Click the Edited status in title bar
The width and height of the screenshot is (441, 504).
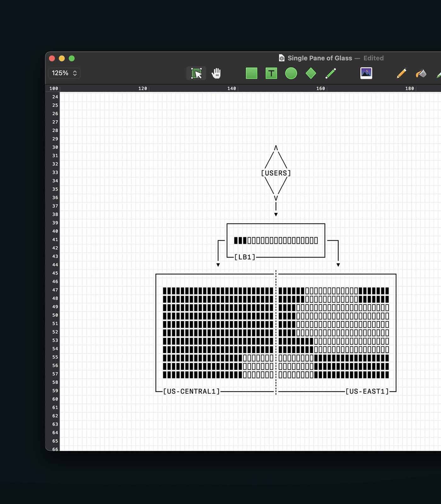tap(374, 58)
